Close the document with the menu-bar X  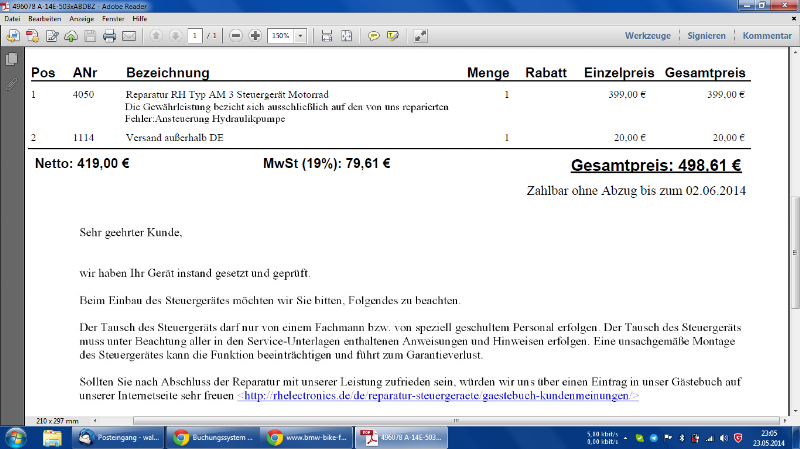click(x=793, y=19)
